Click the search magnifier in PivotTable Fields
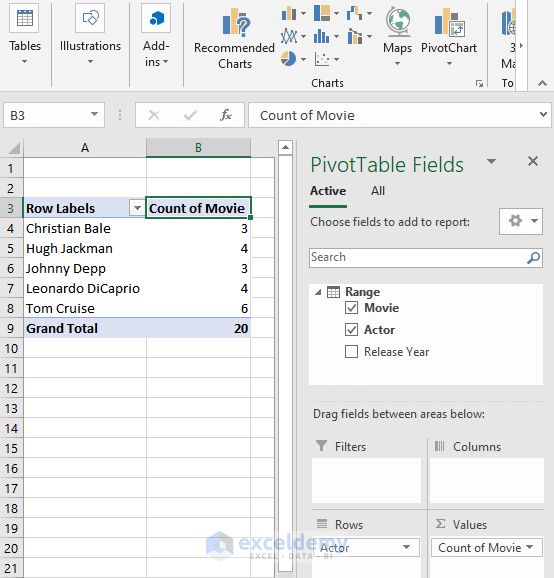This screenshot has height=578, width=554. point(533,258)
